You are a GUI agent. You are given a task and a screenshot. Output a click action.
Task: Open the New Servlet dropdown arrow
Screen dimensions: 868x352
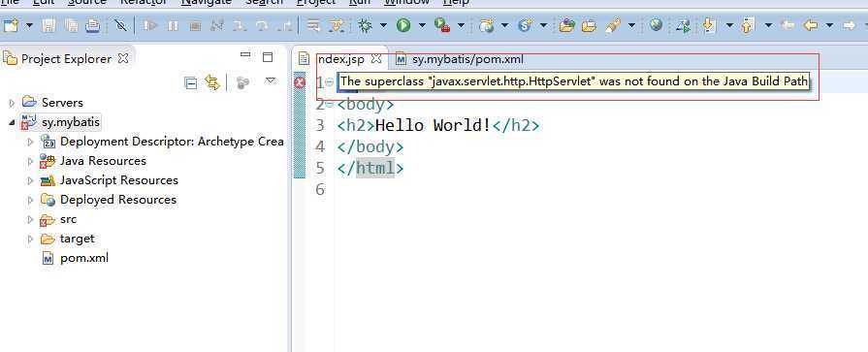[543, 25]
